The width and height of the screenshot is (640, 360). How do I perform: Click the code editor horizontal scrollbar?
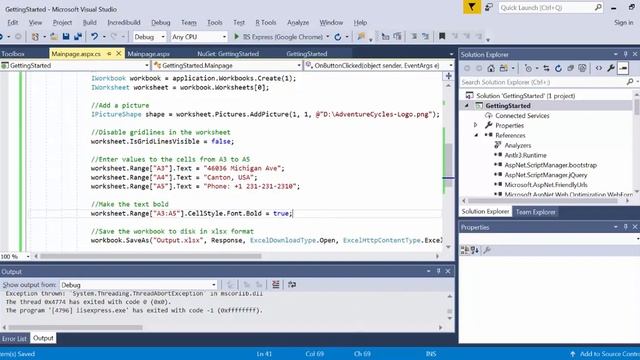pos(150,256)
